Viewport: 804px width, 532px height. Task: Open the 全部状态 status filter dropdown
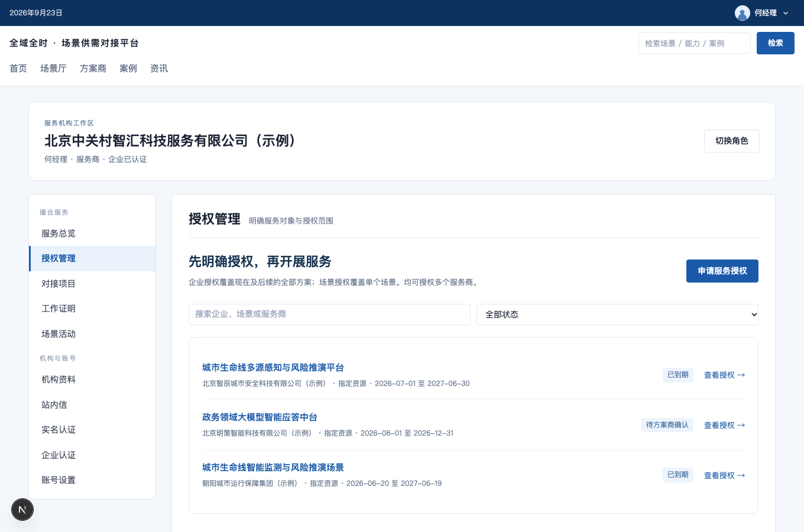[x=617, y=314]
